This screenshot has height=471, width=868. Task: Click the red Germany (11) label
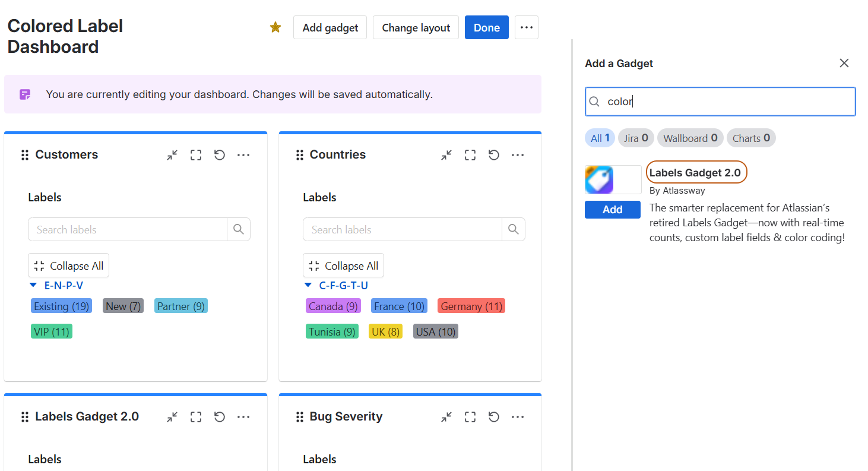tap(471, 306)
